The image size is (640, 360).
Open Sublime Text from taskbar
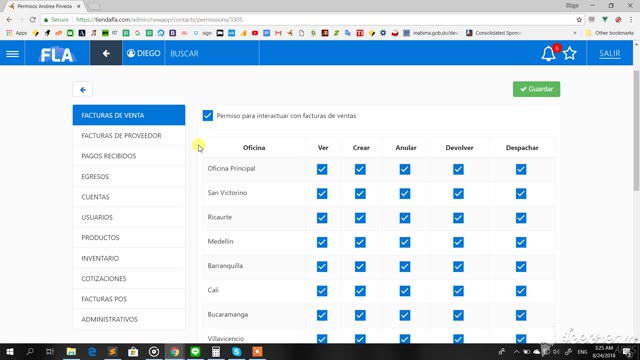point(112,351)
